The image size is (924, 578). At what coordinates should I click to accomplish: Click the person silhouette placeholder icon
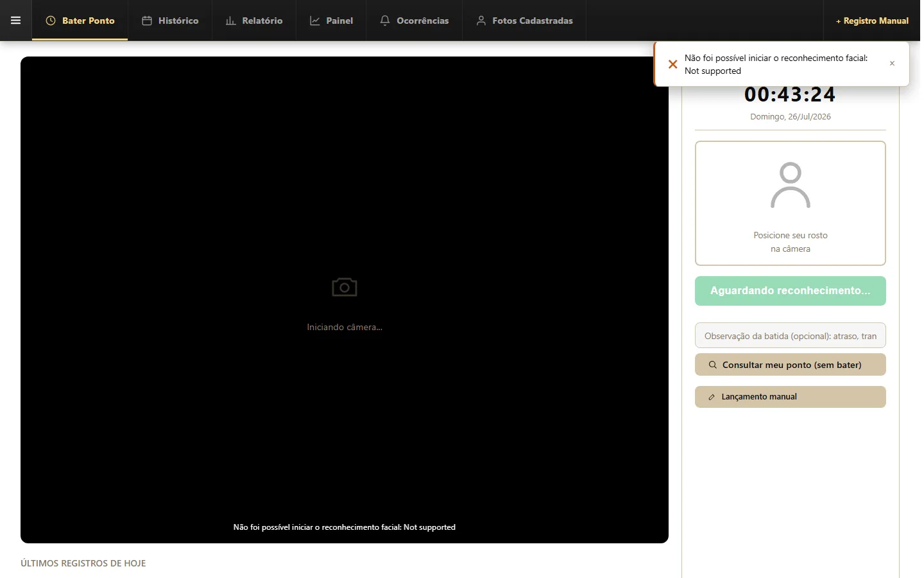791,185
